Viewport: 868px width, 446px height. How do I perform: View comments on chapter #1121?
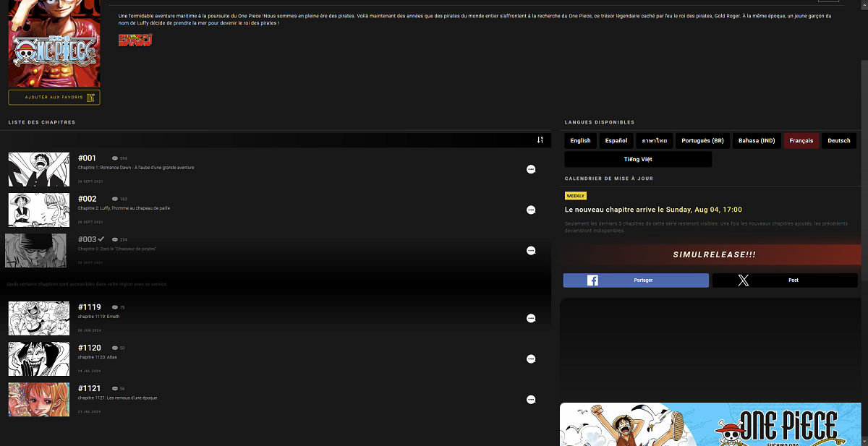click(119, 389)
